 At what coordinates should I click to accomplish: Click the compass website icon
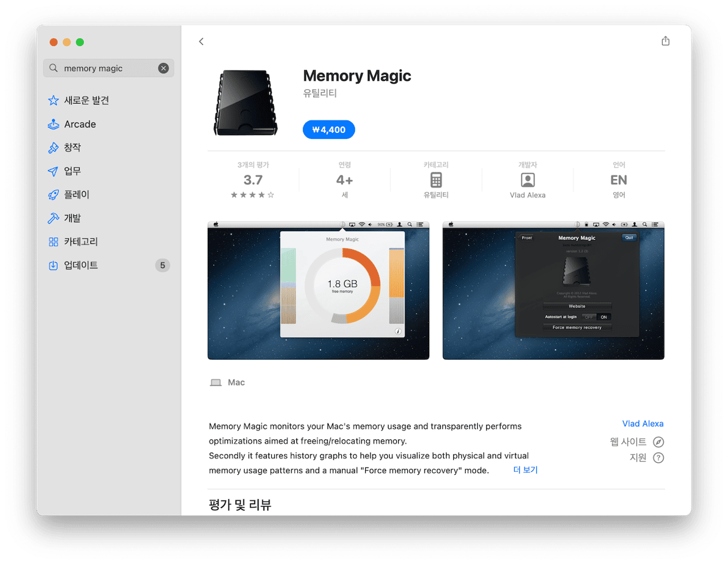[x=659, y=442]
